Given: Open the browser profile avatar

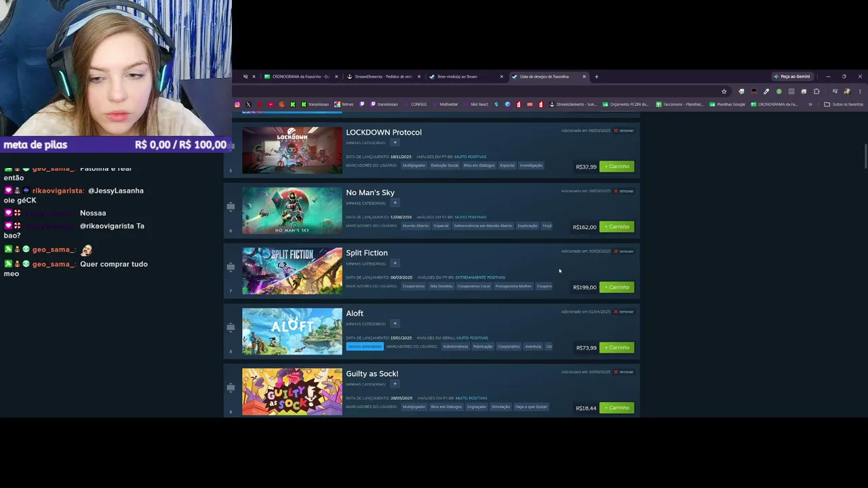Looking at the screenshot, I should coord(847,91).
